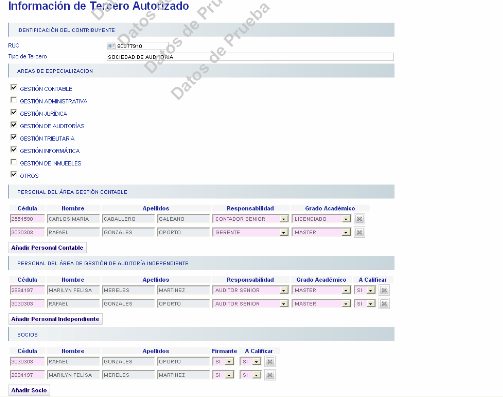Open Firmante dropdown in first socio row
This screenshot has width=503, height=397.
coord(229,362)
